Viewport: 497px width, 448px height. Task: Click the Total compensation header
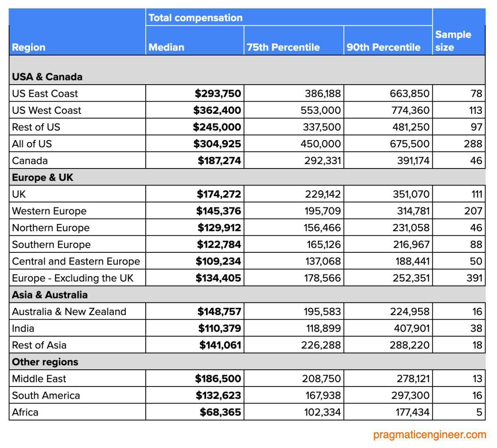195,17
